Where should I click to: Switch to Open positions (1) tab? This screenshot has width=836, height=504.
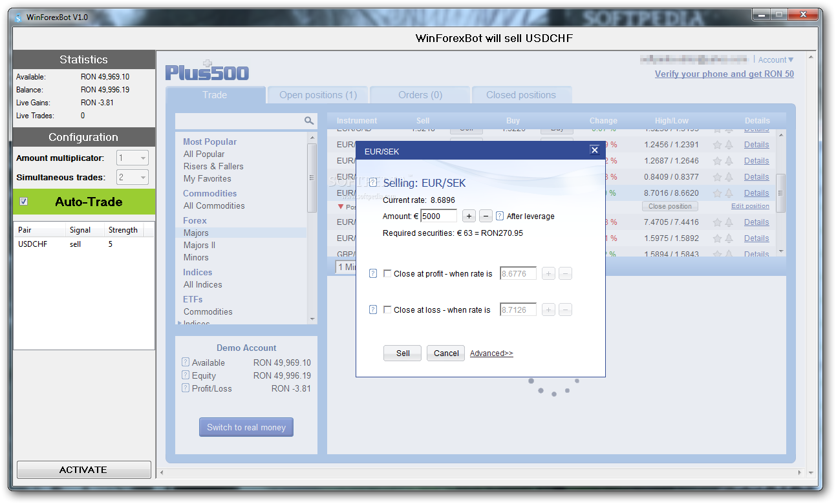[318, 95]
